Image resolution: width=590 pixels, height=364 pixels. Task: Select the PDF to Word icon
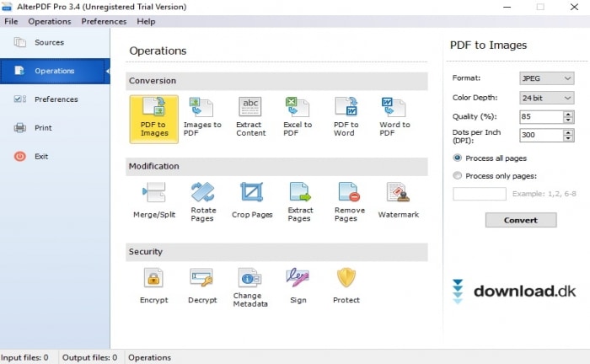pyautogui.click(x=346, y=116)
